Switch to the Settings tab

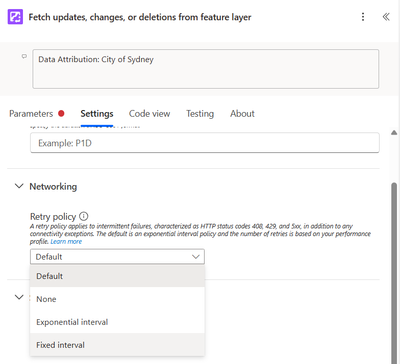97,114
